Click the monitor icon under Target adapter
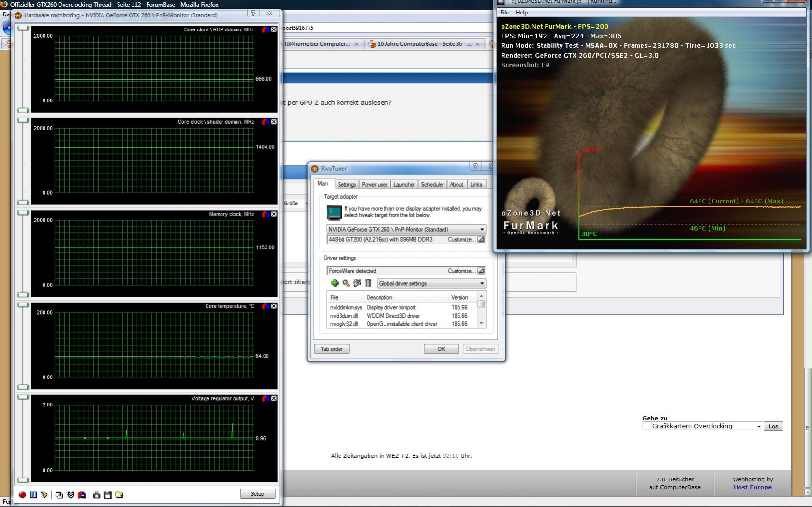The width and height of the screenshot is (812, 507). (x=334, y=212)
